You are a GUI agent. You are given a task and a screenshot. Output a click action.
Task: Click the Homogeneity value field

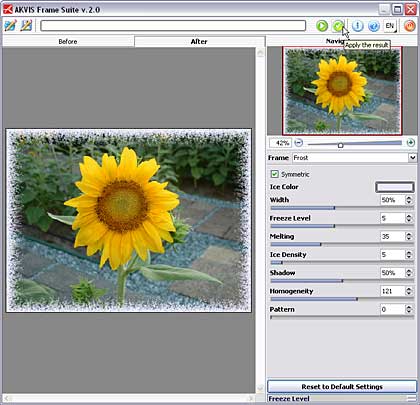pos(392,291)
